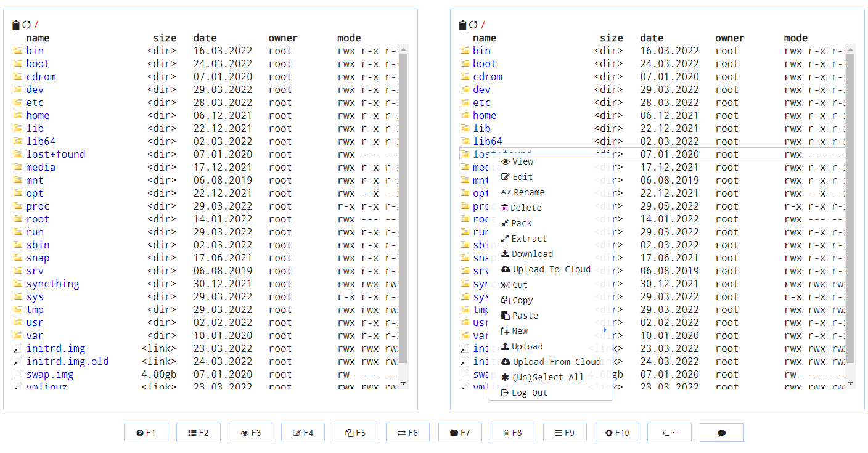Screen dimensions: 868x453
Task: Open the F10 settings gear button
Action: click(x=617, y=433)
